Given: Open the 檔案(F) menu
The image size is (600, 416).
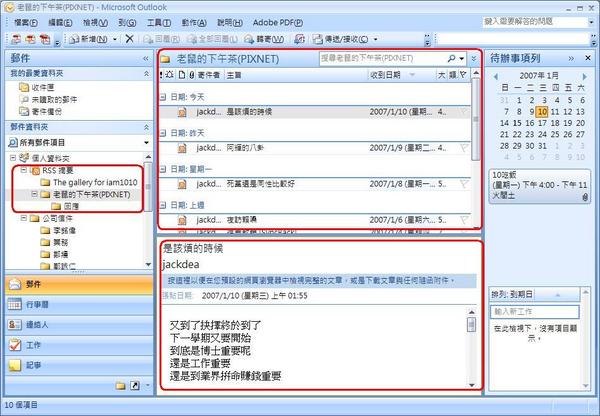Looking at the screenshot, I should 26,23.
